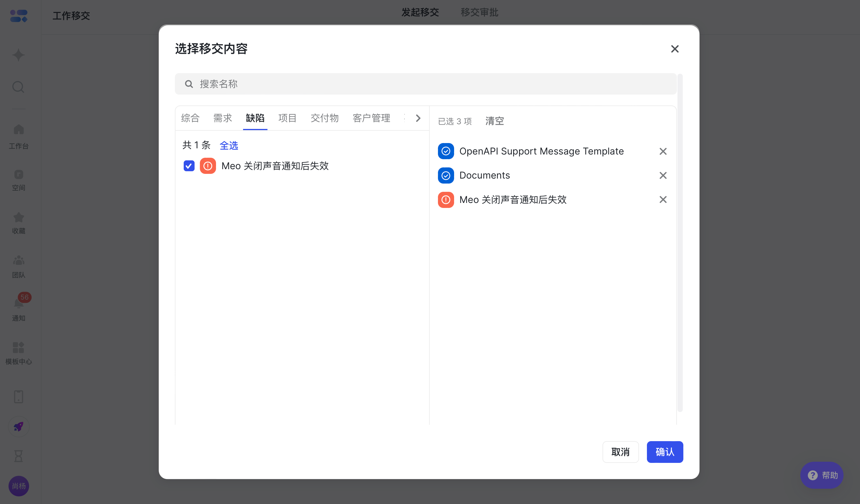The height and width of the screenshot is (504, 860).
Task: Switch to the 综合 tab
Action: click(x=190, y=118)
